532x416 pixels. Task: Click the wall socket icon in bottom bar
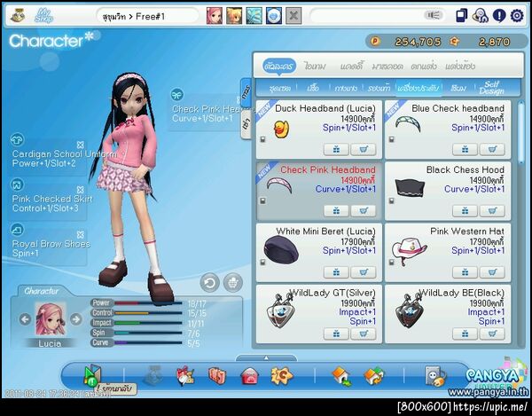point(434,376)
